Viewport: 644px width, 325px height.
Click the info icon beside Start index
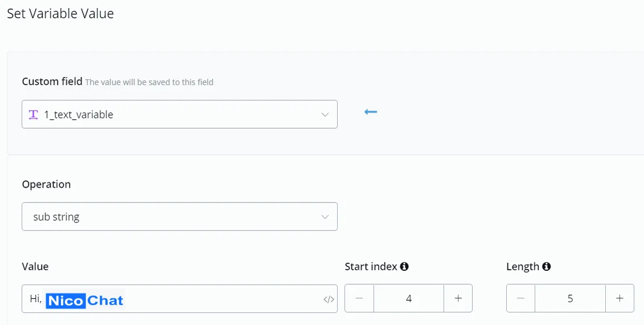pos(404,267)
